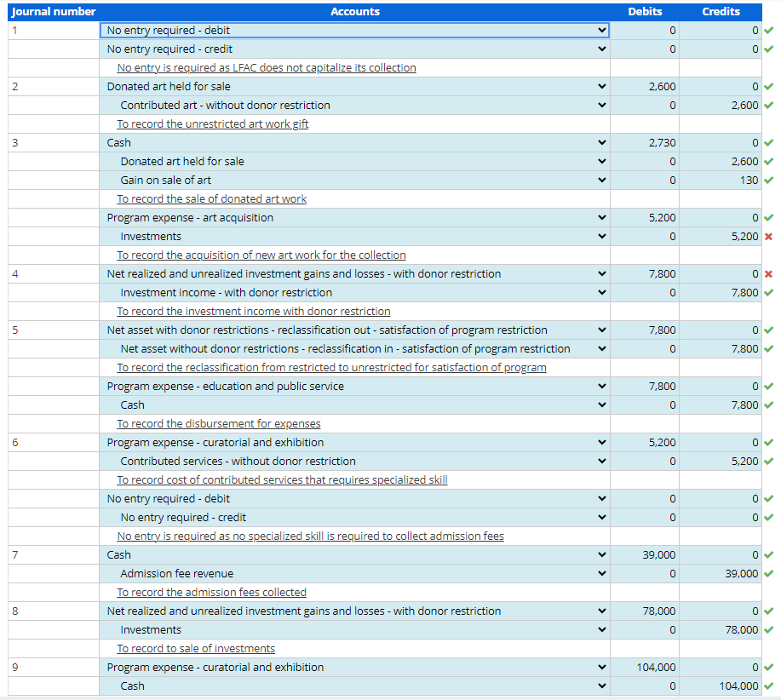This screenshot has width=781, height=700.
Task: Click the green check next to 104,000 credit for Cash
Action: [x=768, y=686]
